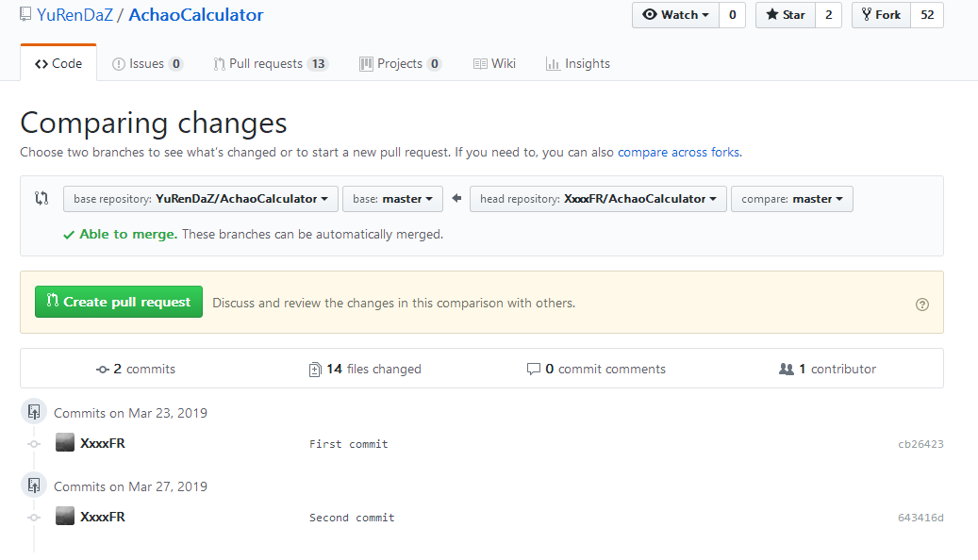Click the Insights bar graph icon
The image size is (978, 560).
point(554,63)
